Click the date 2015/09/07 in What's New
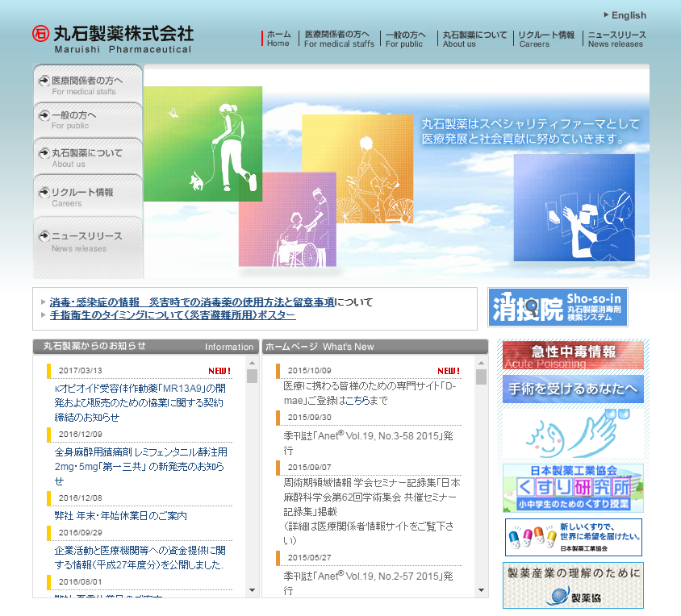Screen dimensions: 681x616 click(310, 468)
